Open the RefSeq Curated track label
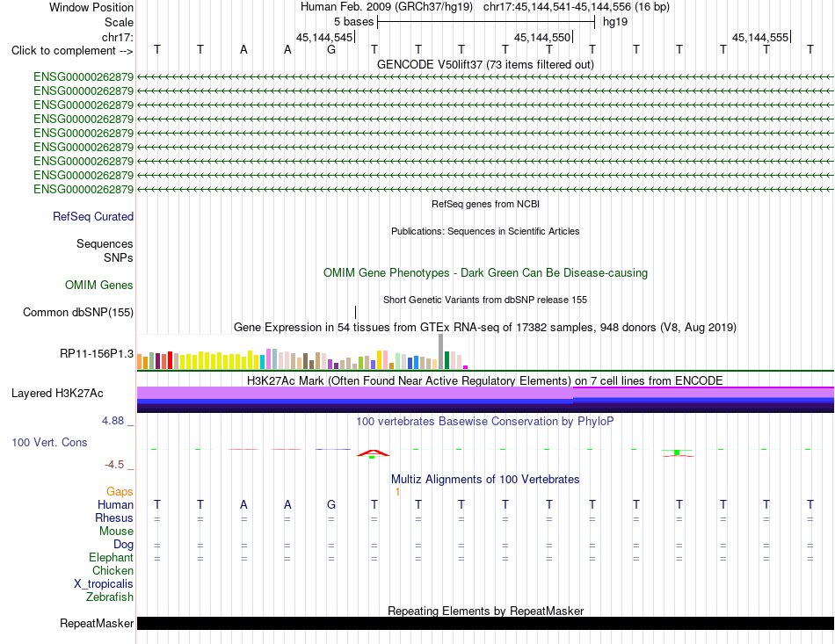The image size is (835, 644). tap(92, 217)
